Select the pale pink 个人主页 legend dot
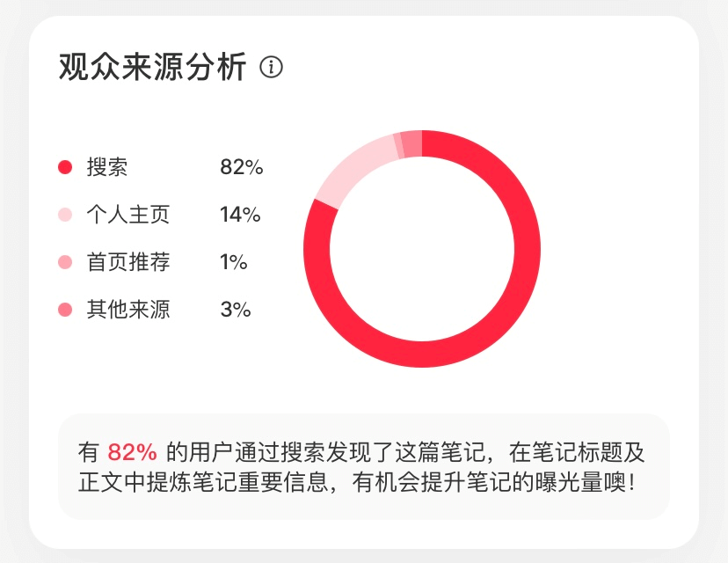728x563 pixels. point(65,214)
